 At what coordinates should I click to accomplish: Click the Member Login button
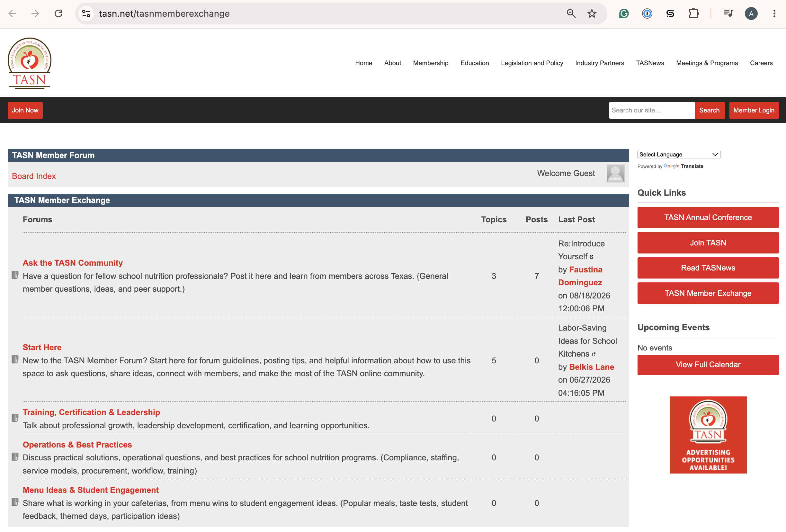coord(754,110)
